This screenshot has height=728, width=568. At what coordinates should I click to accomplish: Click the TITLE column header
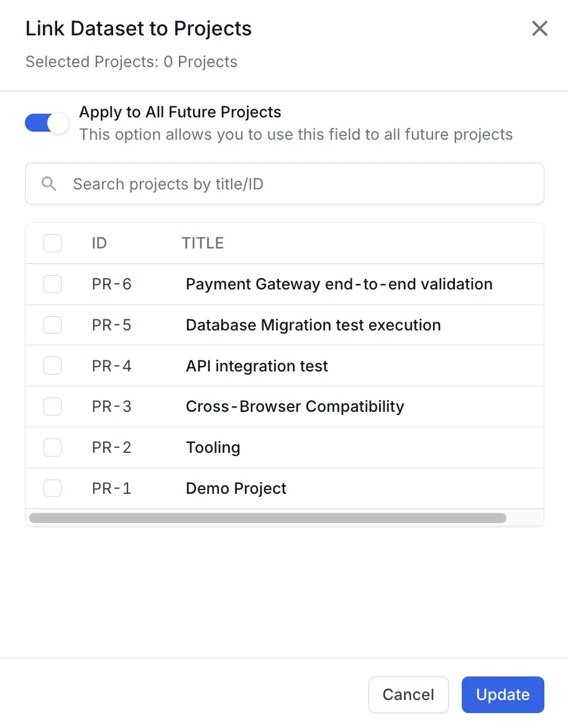203,243
